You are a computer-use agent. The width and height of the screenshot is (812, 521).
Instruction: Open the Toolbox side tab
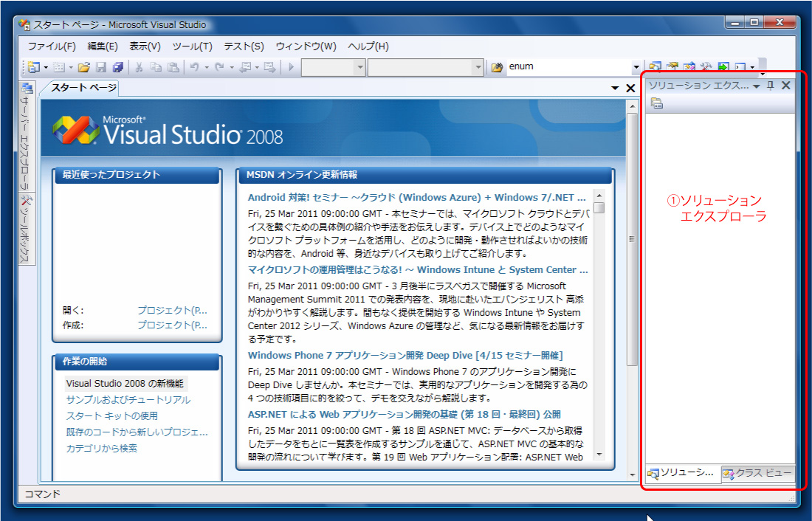click(x=24, y=230)
